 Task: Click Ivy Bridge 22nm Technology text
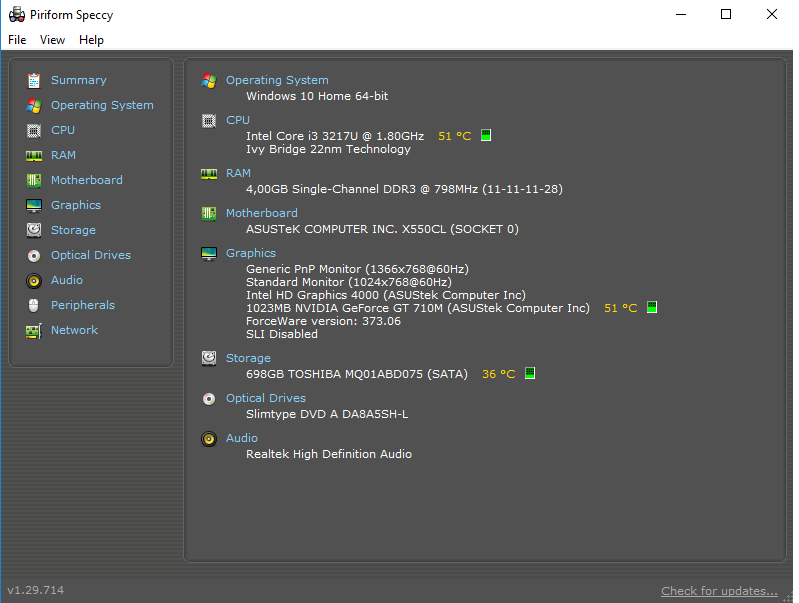click(x=328, y=149)
